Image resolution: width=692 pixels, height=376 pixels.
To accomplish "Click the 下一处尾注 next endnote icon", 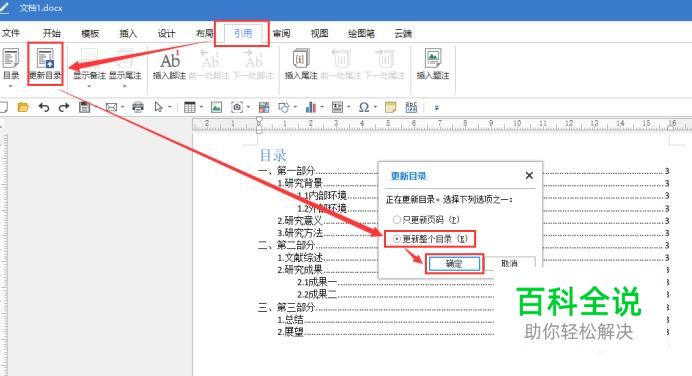I will [x=384, y=59].
